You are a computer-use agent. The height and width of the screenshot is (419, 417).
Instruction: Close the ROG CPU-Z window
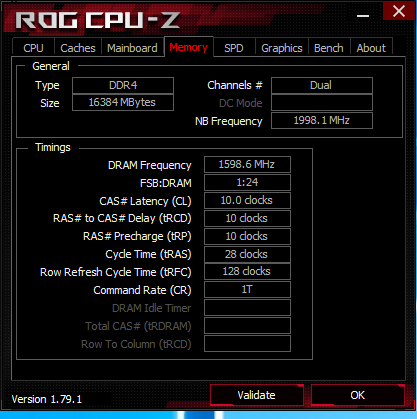click(399, 11)
